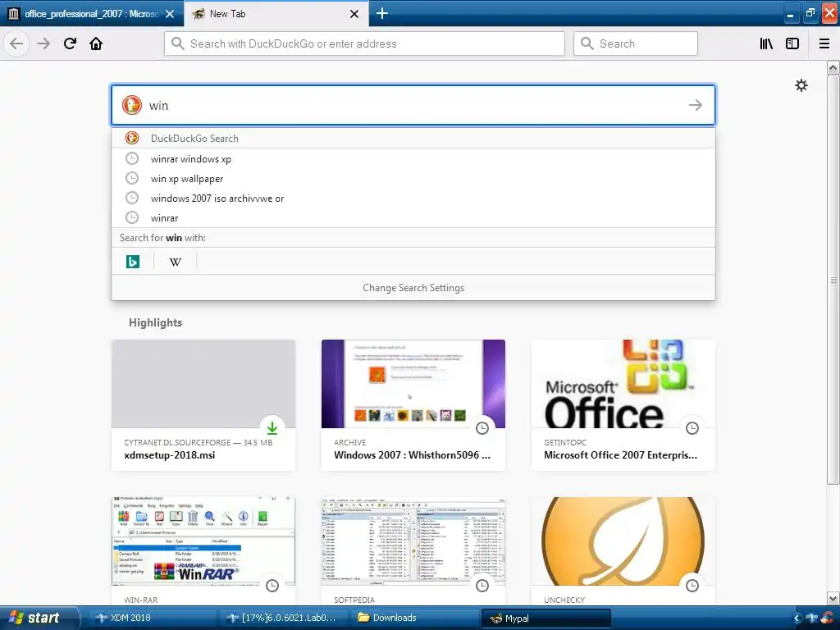Select Mypal in the taskbar
Screen dimensions: 840x630
click(x=546, y=619)
